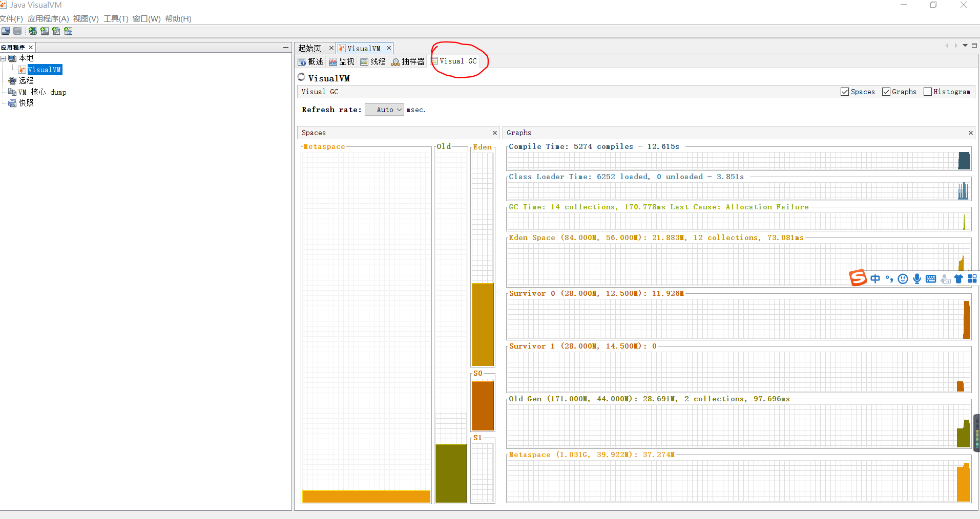980x519 pixels.
Task: Select the 本地 tree node label
Action: [x=26, y=58]
